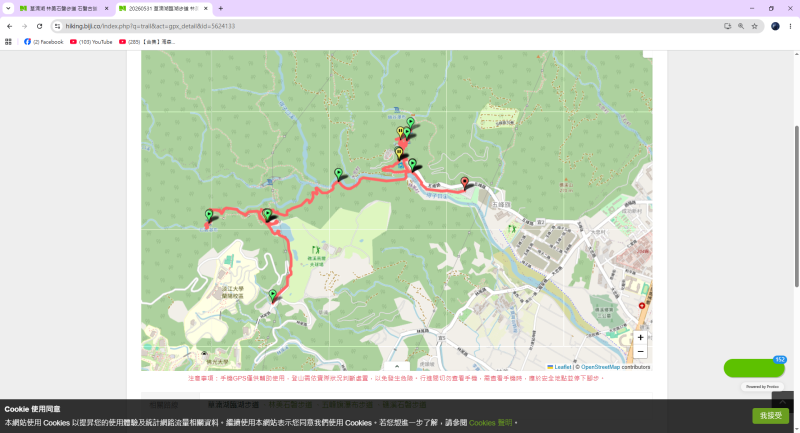
Task: Select the green marker cluster above the lake
Action: point(267,214)
